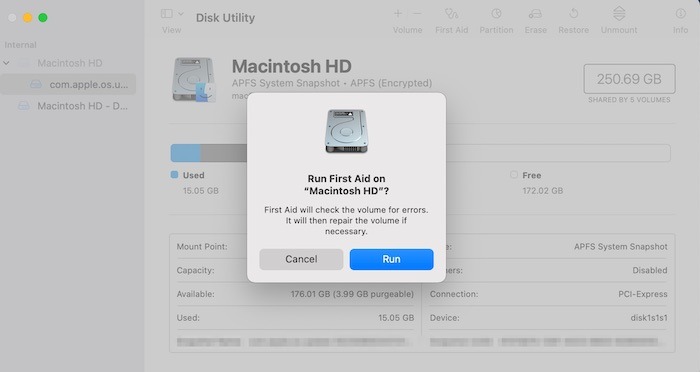Click the 176.01 GB available value
Viewport: 700px width, 372px height.
(x=352, y=294)
